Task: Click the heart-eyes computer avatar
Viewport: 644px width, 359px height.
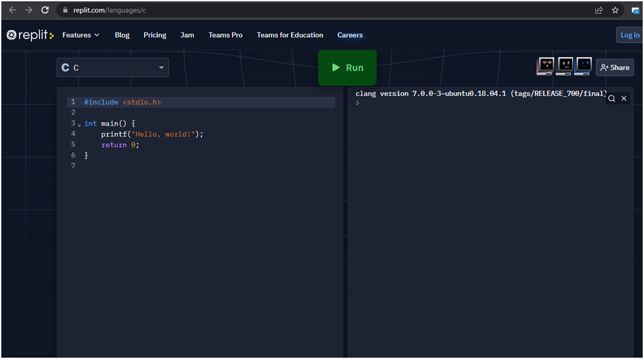Action: pos(545,67)
